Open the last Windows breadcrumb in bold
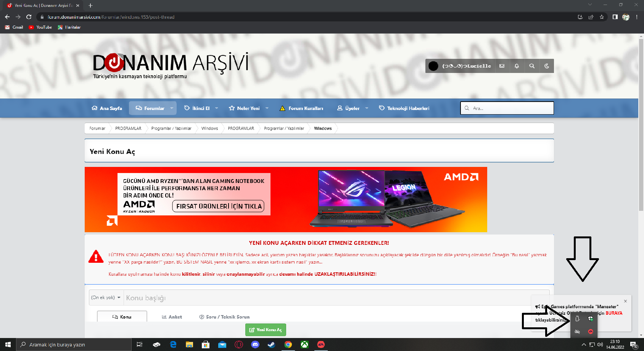The image size is (644, 351). [323, 128]
